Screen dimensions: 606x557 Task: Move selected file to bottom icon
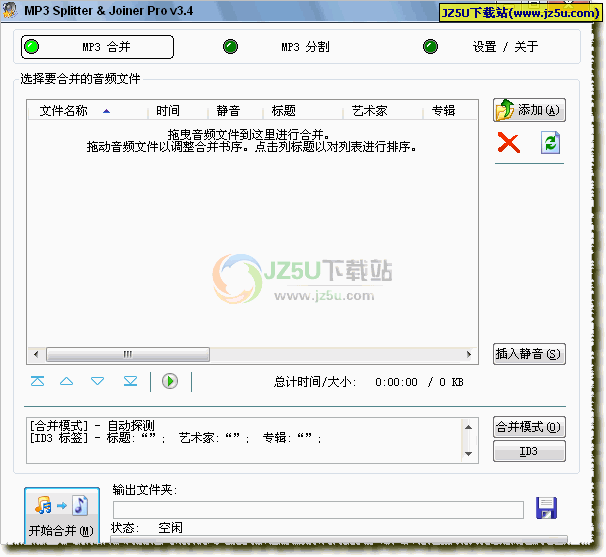130,382
